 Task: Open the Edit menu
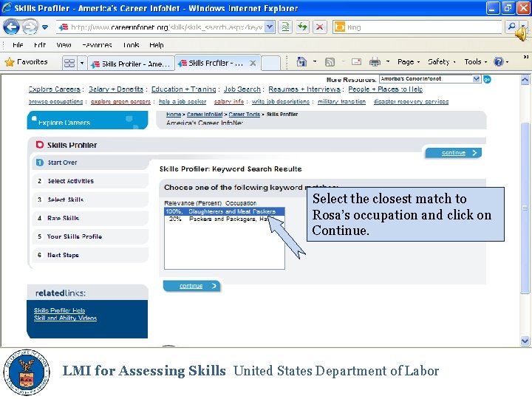click(x=40, y=45)
